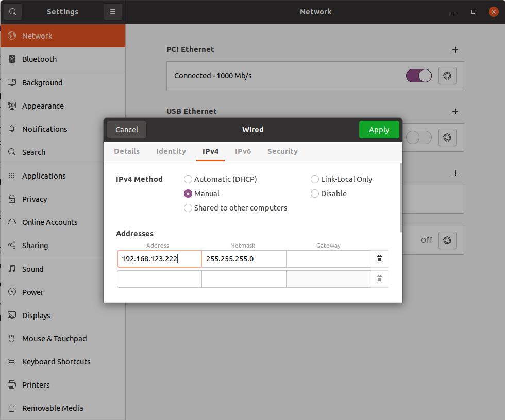505x420 pixels.
Task: Click the Gateway input field
Action: tap(328, 259)
